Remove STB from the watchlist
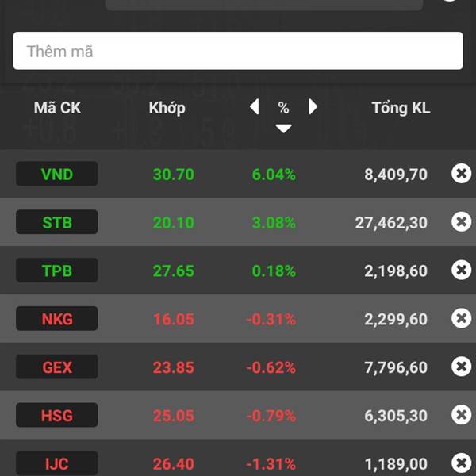476x476 pixels. [461, 222]
